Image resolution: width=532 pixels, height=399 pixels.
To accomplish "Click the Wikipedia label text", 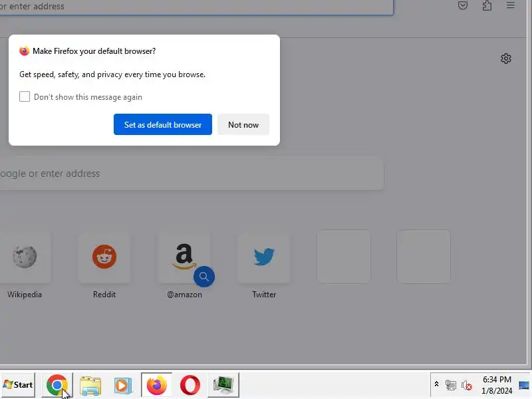I will (25, 294).
